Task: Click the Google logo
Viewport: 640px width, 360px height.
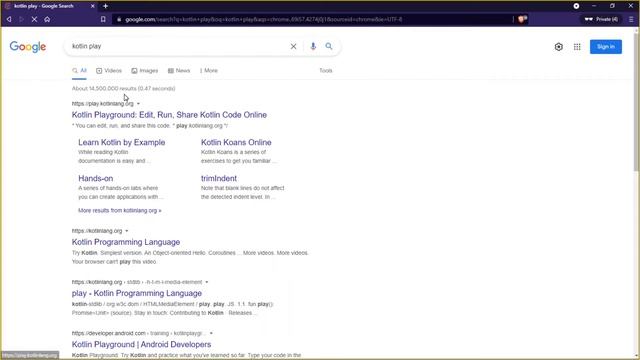Action: [28, 47]
